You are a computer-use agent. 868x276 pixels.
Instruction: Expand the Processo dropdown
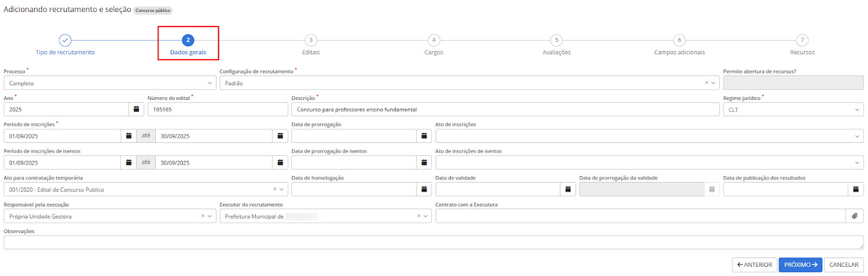click(x=209, y=83)
